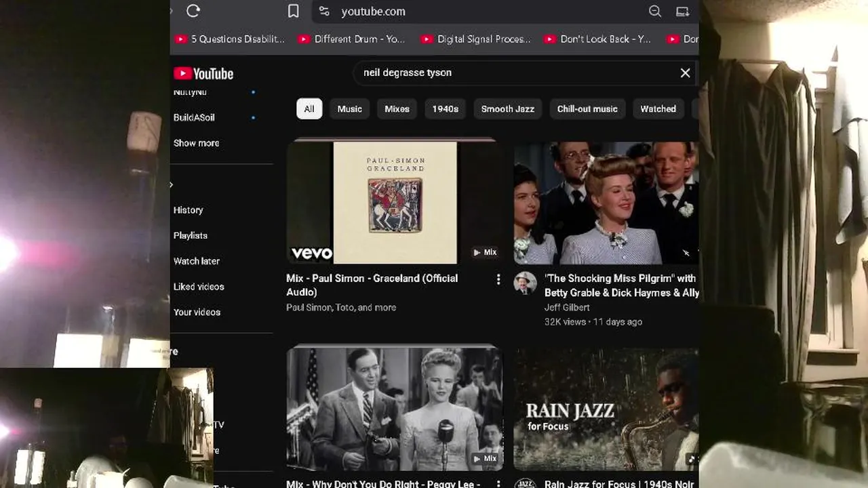
Task: Open the Mix - Paul Simon - Graceland title
Action: click(x=372, y=285)
